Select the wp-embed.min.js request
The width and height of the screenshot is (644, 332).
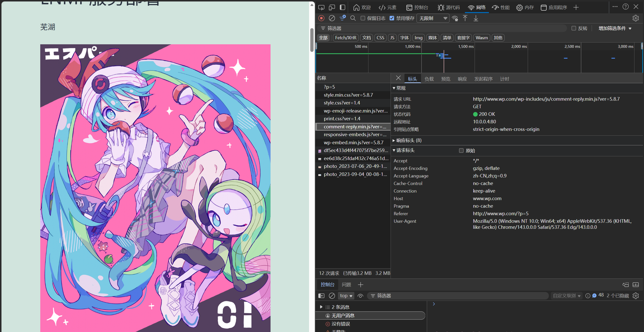click(353, 142)
